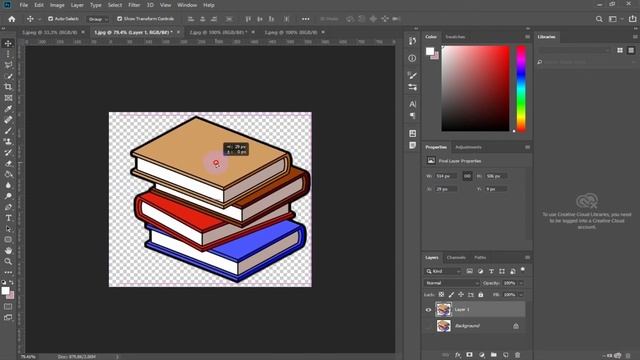The image size is (640, 360).
Task: Open the Info panel icon
Action: point(412,58)
